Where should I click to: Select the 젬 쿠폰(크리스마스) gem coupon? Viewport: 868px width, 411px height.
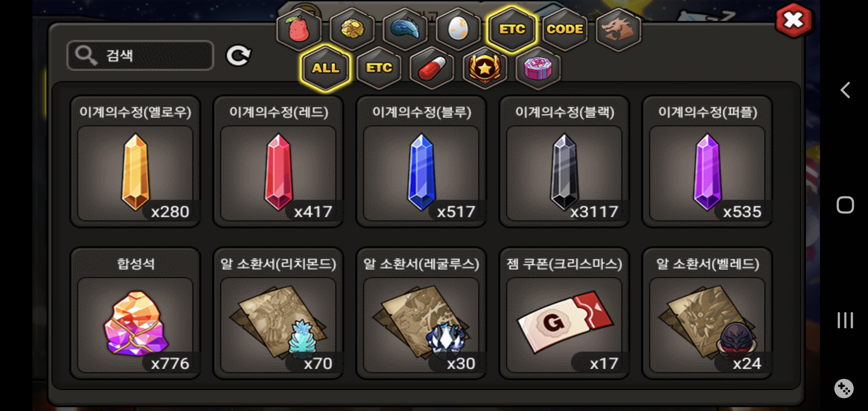click(x=564, y=313)
